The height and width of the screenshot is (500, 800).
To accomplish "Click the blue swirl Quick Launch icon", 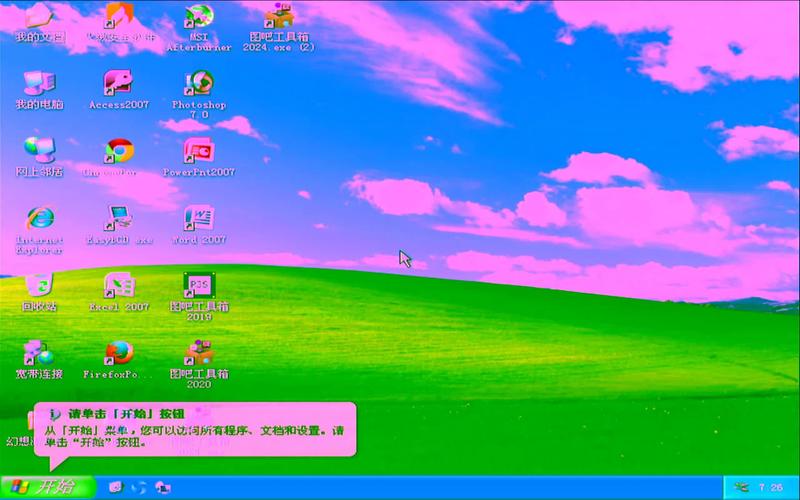I will (139, 487).
